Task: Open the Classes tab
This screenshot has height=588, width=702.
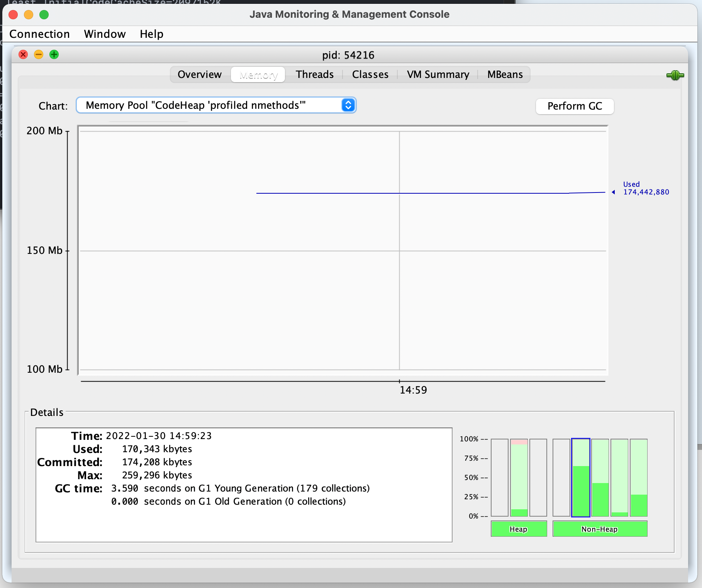Action: [370, 74]
